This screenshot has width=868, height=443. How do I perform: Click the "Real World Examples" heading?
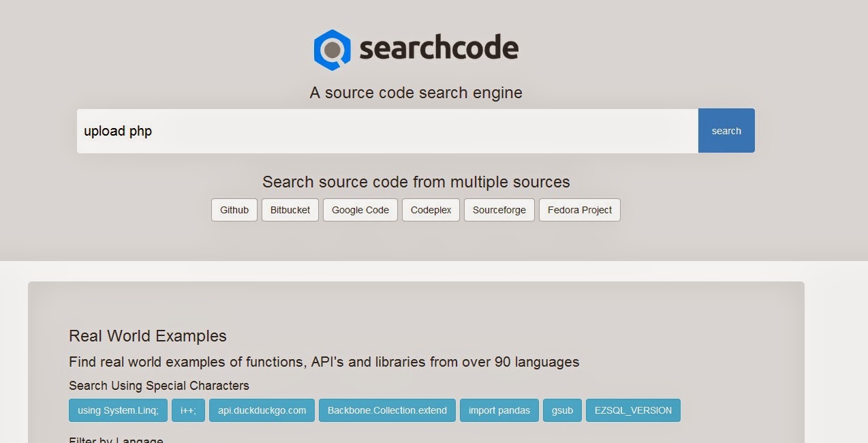[148, 336]
